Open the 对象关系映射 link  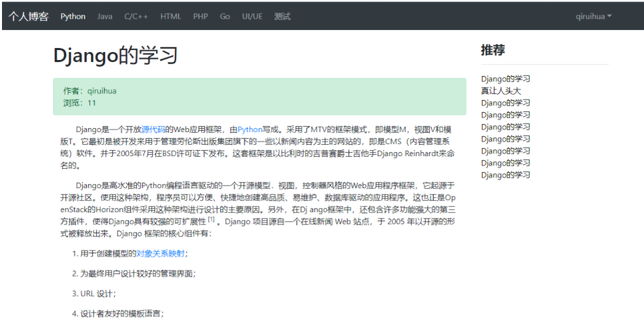161,253
